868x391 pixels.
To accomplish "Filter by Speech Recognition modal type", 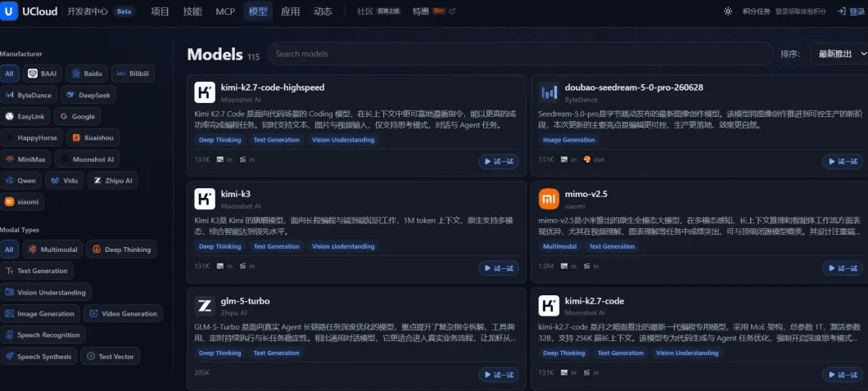I will coord(43,335).
